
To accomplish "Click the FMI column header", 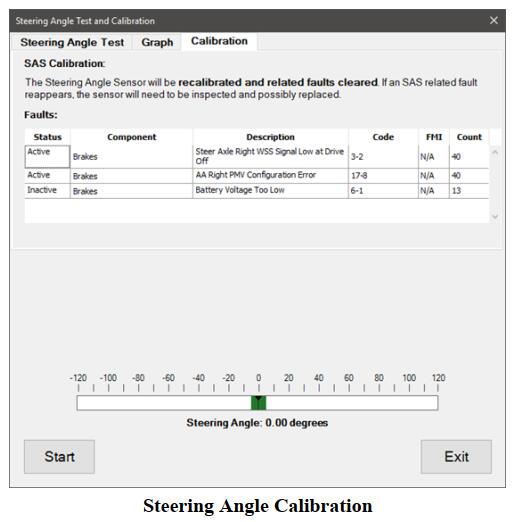I will 434,137.
